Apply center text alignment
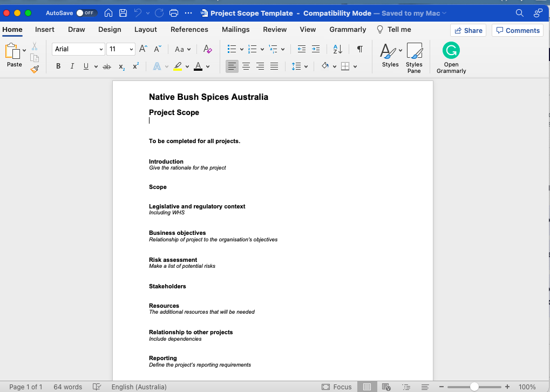 (246, 66)
